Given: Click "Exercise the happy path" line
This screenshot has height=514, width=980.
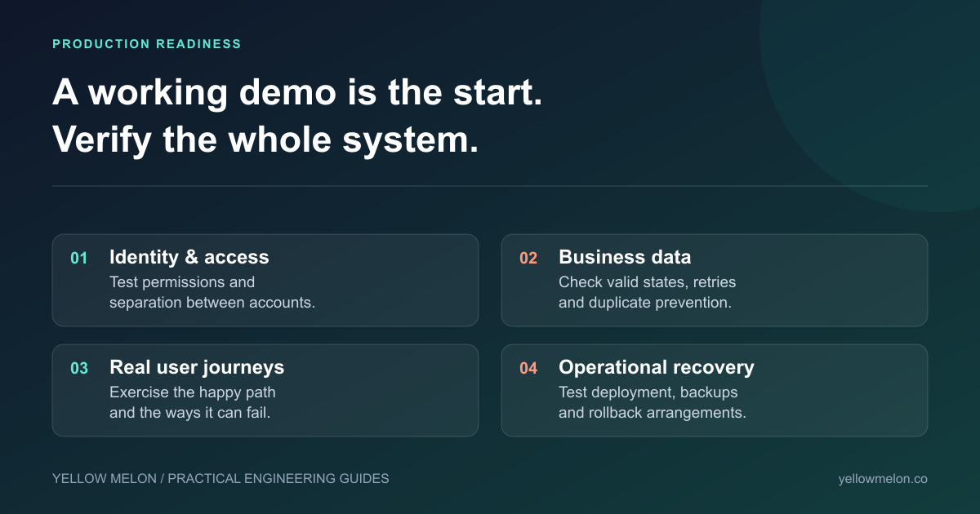Looking at the screenshot, I should [x=193, y=392].
